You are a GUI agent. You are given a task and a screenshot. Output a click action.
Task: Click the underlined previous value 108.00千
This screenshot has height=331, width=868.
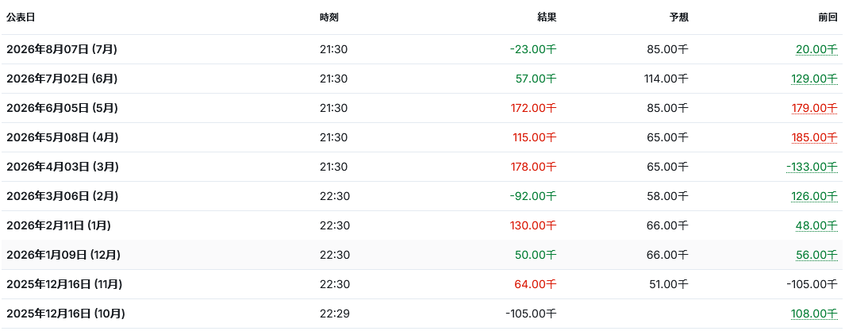coord(814,314)
